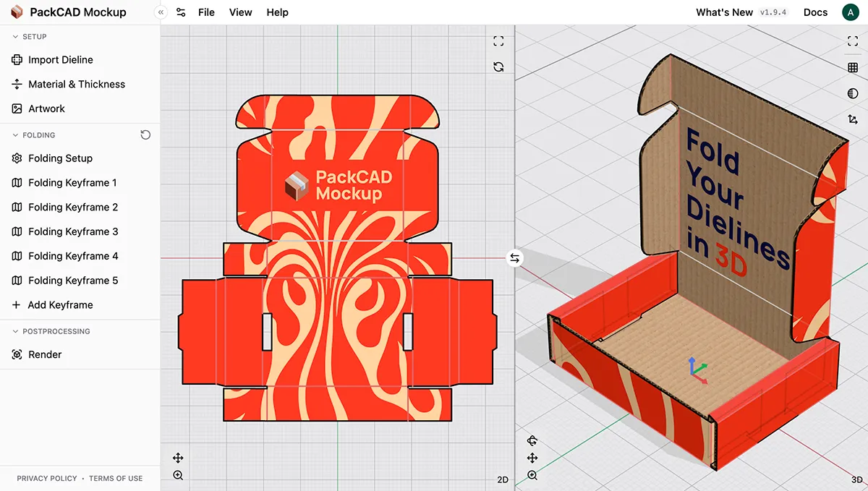Toggle the shading mode half-circle icon

[x=853, y=93]
